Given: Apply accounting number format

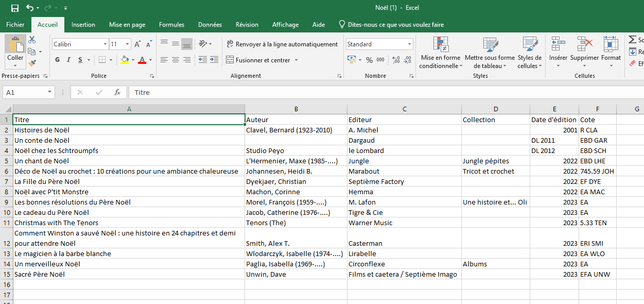Looking at the screenshot, I should pyautogui.click(x=351, y=60).
